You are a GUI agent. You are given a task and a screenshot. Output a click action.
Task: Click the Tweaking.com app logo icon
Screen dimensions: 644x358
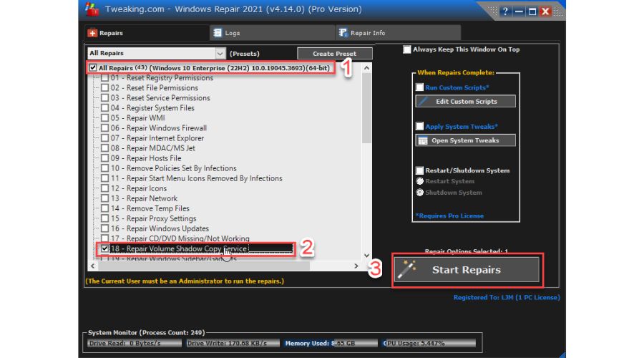pyautogui.click(x=92, y=9)
